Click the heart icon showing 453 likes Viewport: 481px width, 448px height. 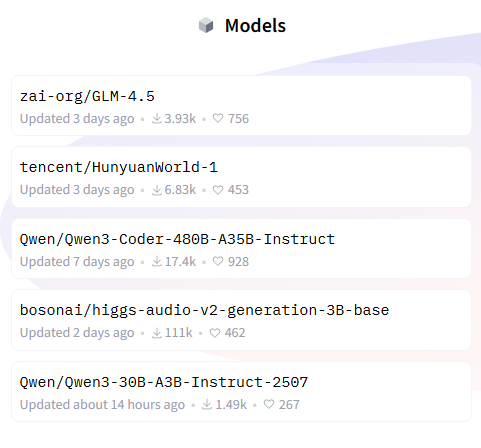tap(218, 190)
